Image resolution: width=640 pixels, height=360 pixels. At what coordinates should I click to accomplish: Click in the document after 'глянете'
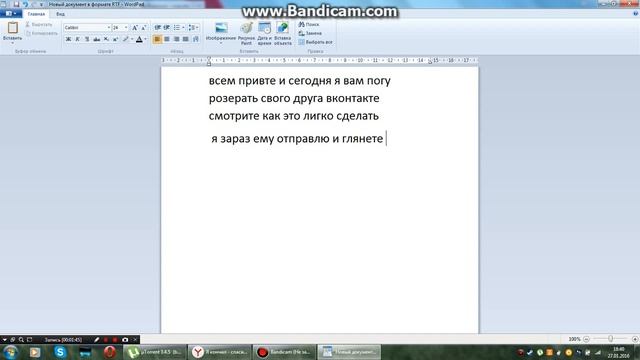click(x=386, y=139)
